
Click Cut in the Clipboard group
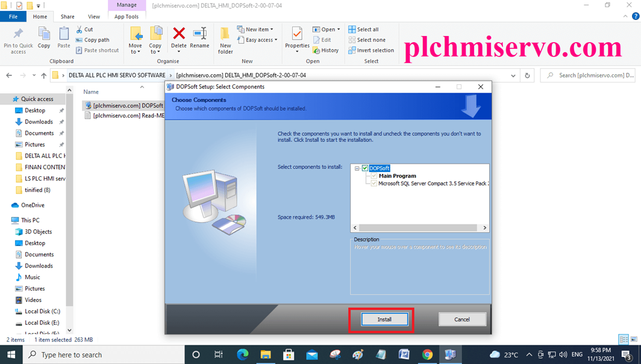click(84, 29)
